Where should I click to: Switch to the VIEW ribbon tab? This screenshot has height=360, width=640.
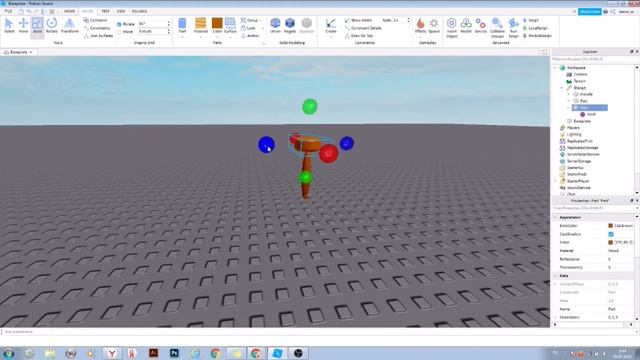click(121, 11)
